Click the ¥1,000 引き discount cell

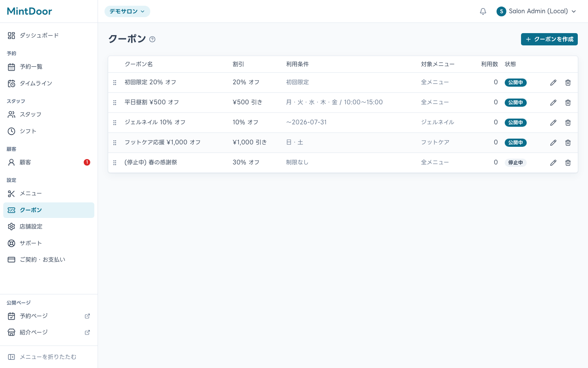tap(250, 142)
